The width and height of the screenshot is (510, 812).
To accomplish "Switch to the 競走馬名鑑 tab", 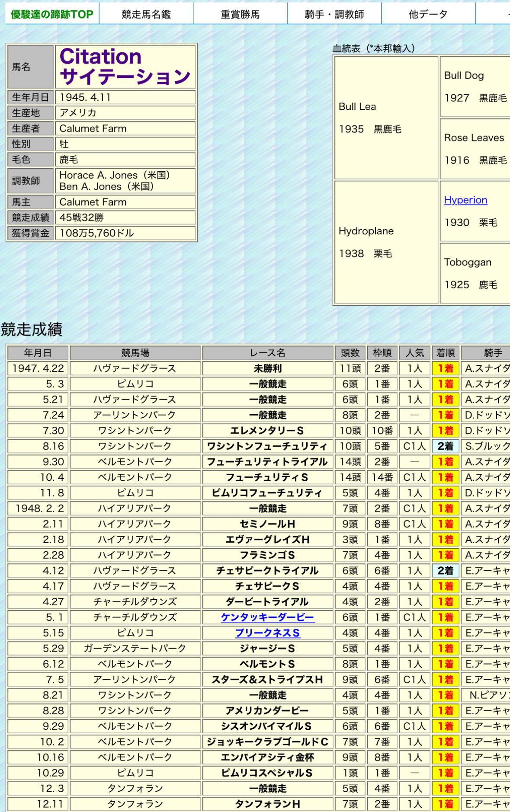I will point(146,14).
